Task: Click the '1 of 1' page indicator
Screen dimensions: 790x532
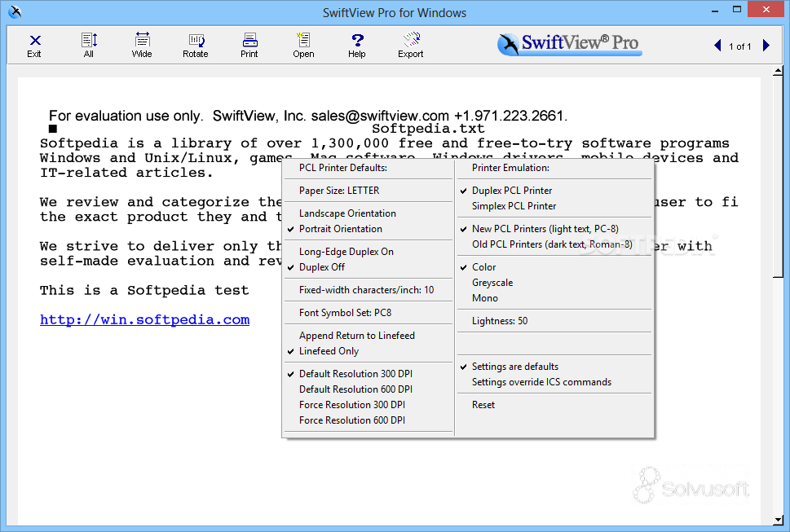Action: pos(739,46)
